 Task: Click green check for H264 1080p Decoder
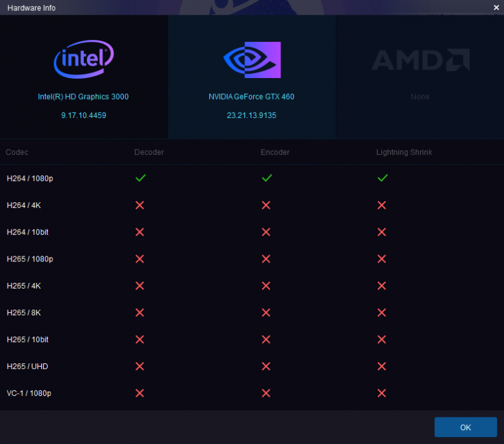pyautogui.click(x=140, y=178)
